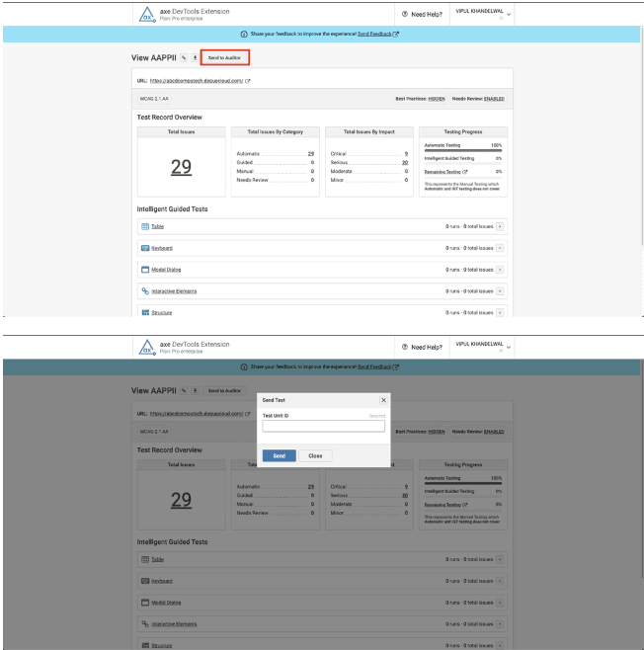This screenshot has width=644, height=650.
Task: Click the edit pencil icon beside View AAPPII, undimmed page
Action: click(184, 58)
